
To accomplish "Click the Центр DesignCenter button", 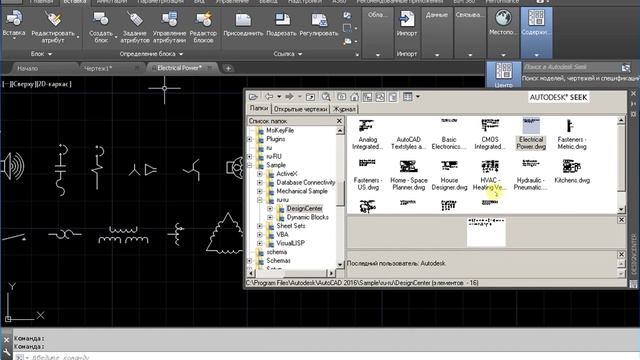I will click(x=503, y=74).
